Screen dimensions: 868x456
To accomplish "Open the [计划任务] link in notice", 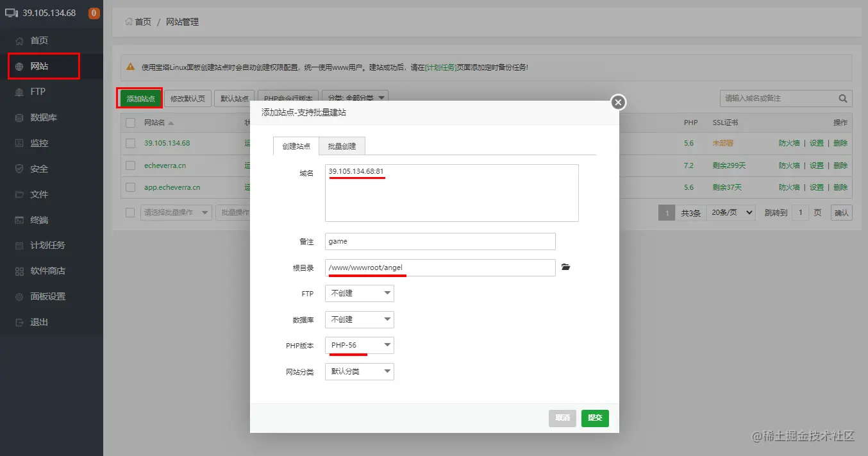I will (x=442, y=67).
